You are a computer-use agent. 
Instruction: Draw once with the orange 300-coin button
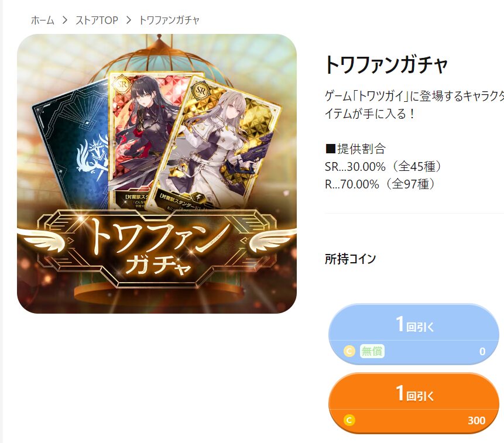(414, 403)
